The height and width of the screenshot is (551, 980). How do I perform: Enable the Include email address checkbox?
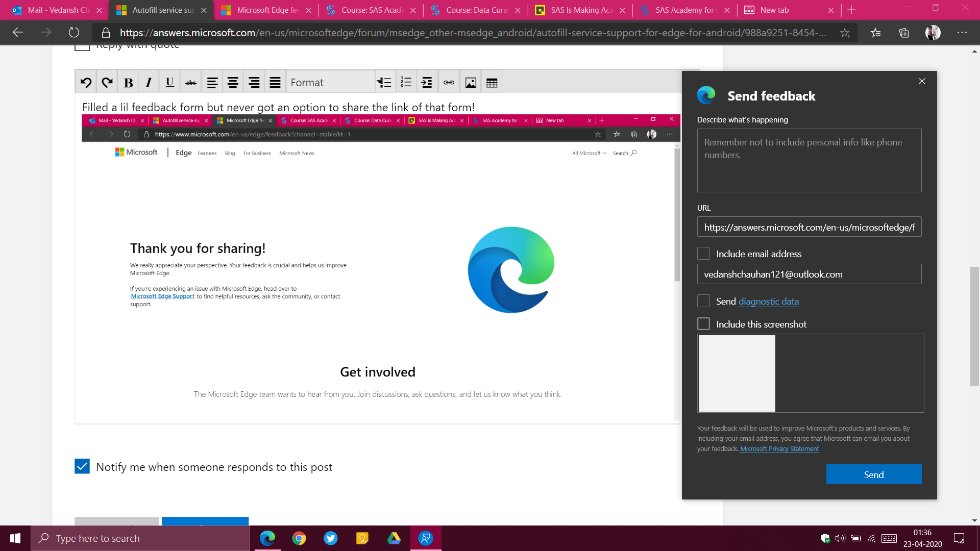coord(703,254)
